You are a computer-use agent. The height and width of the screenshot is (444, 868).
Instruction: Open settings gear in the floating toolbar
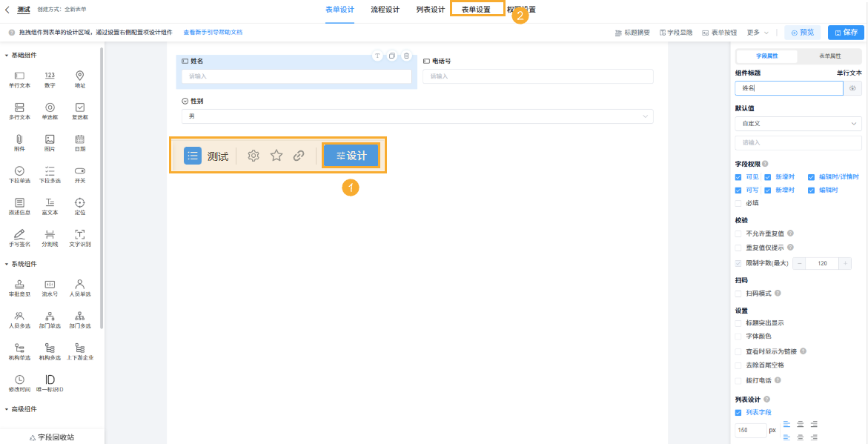pyautogui.click(x=254, y=156)
